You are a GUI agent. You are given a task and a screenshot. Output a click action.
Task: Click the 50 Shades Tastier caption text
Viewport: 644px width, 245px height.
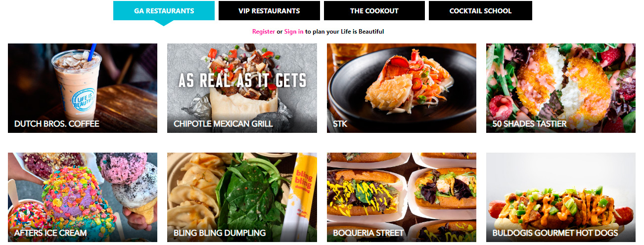point(529,124)
